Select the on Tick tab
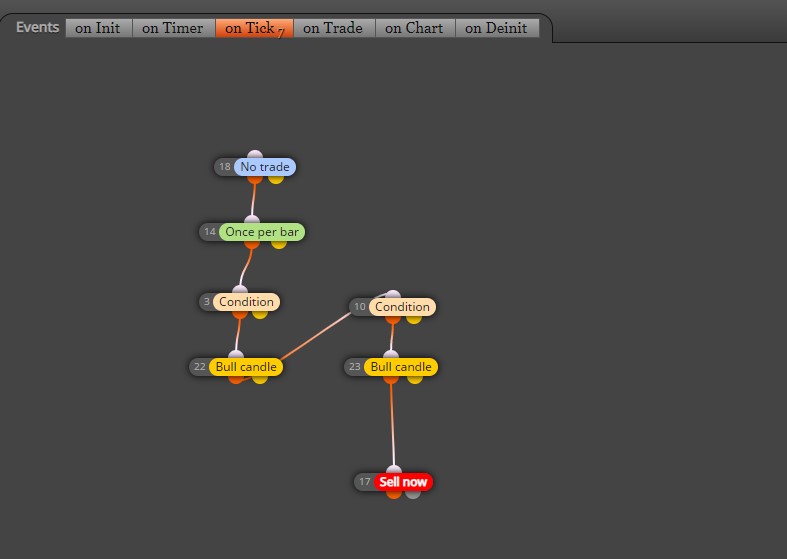This screenshot has height=559, width=787. 254,28
